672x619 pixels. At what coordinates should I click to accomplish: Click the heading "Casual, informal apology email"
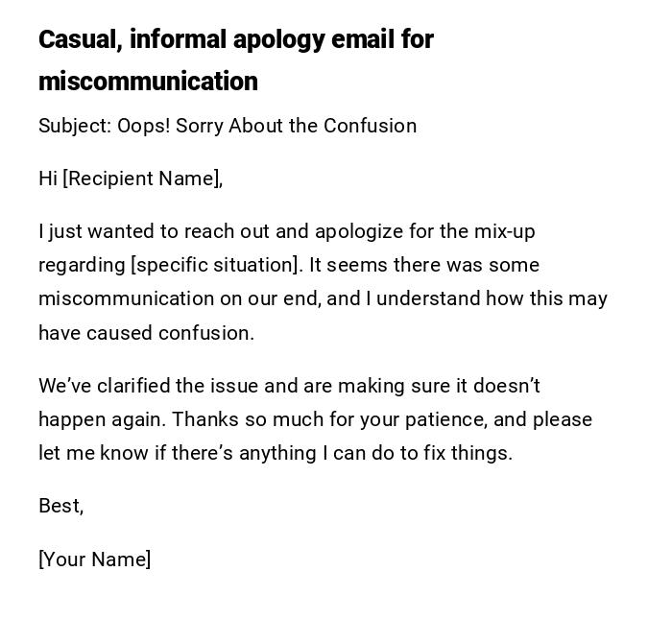(x=235, y=39)
